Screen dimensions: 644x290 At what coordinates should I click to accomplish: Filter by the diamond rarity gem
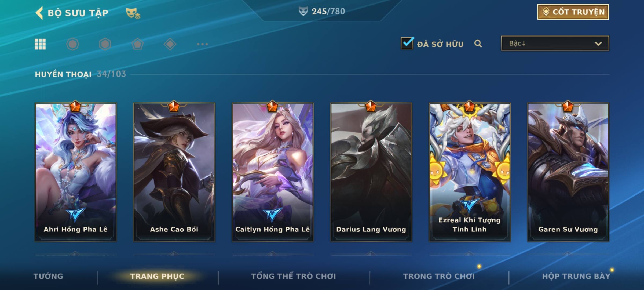pos(170,44)
